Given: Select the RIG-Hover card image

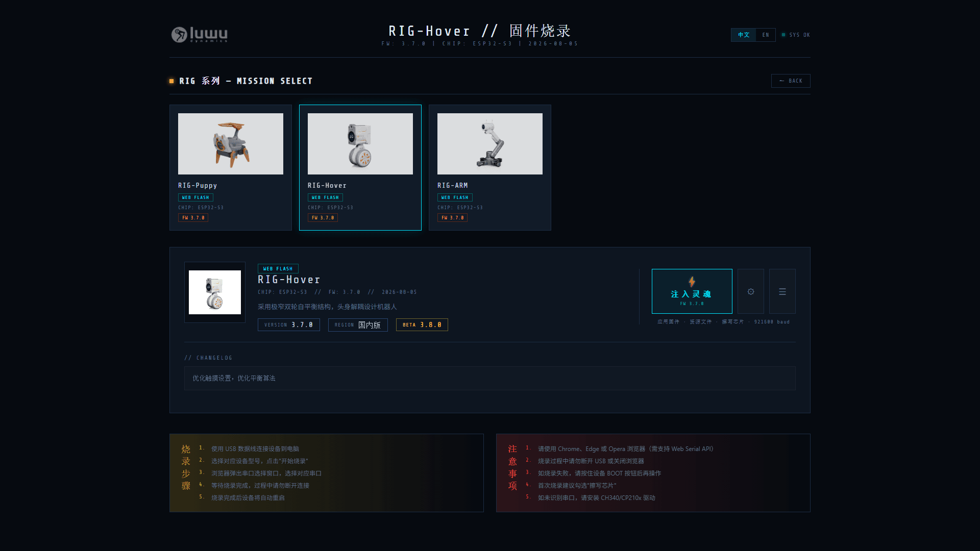Looking at the screenshot, I should (x=360, y=144).
